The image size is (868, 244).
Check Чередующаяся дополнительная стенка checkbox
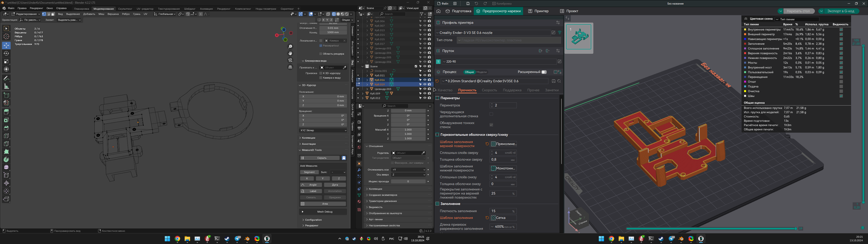click(491, 114)
